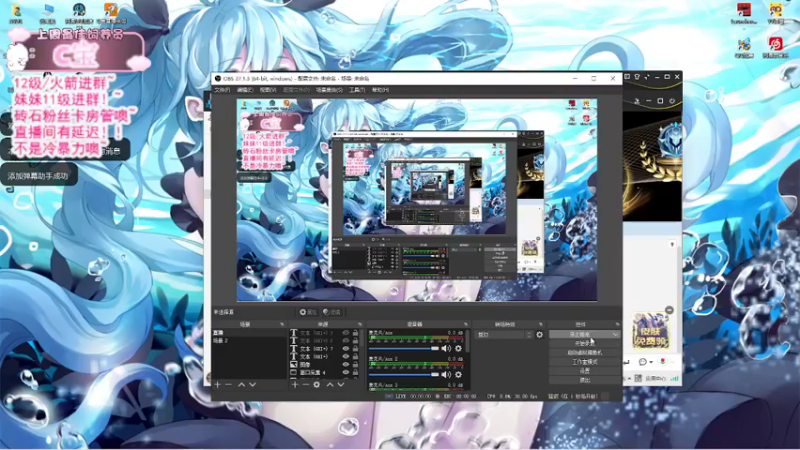Toggle lock on the 窗口采集 4 source
The image size is (800, 450).
[x=355, y=373]
